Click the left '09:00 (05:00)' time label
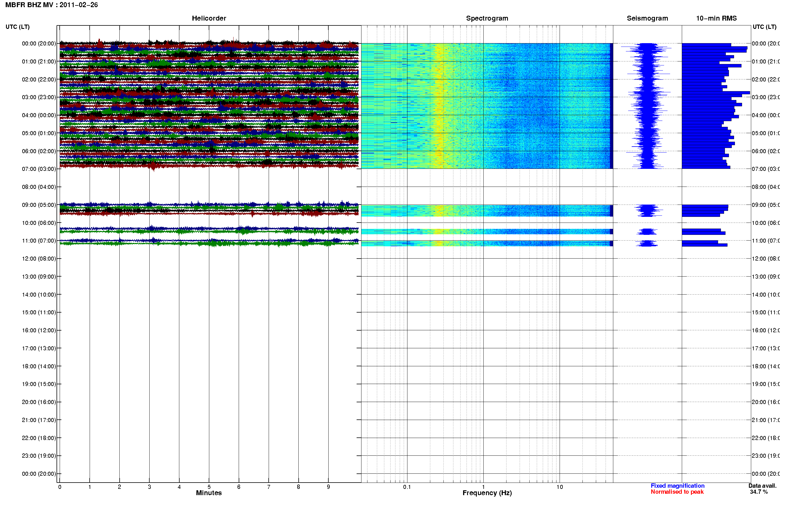This screenshot has height=508, width=812. (x=39, y=205)
